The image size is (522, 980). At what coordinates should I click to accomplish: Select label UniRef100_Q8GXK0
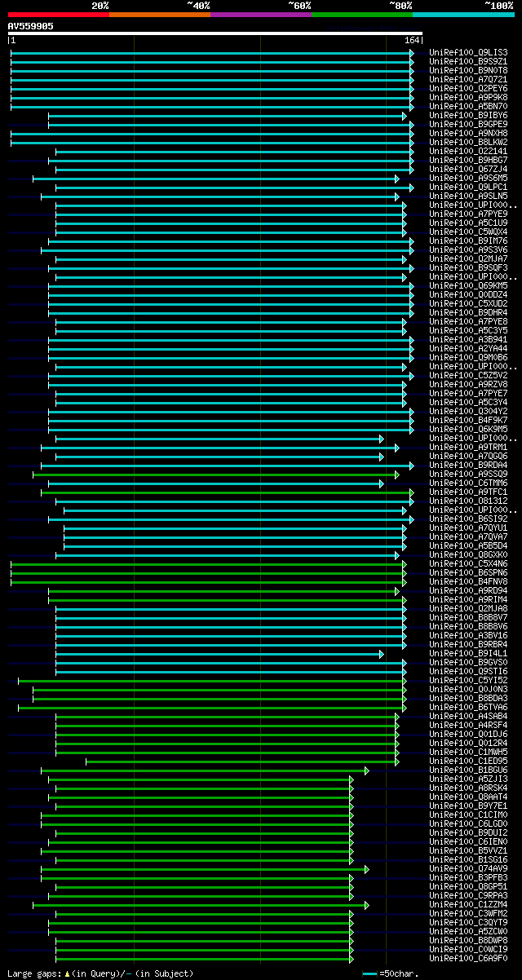pos(469,555)
